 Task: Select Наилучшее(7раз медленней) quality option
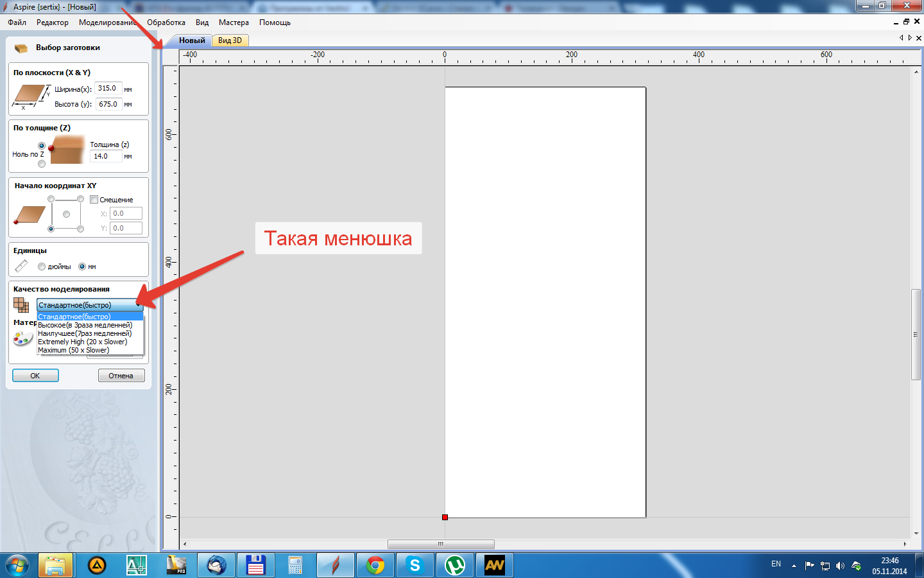tap(90, 333)
